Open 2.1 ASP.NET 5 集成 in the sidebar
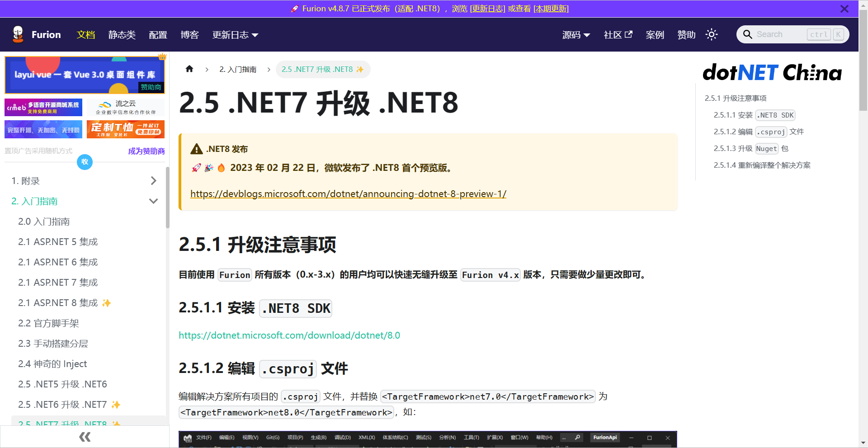The width and height of the screenshot is (868, 448). pos(58,242)
